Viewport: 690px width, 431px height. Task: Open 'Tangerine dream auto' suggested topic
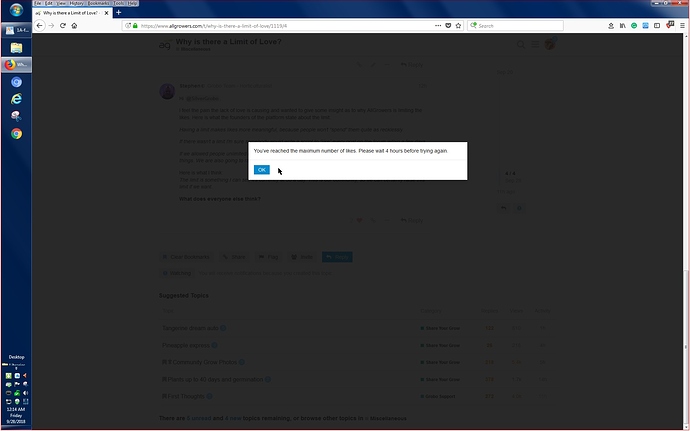pyautogui.click(x=190, y=328)
